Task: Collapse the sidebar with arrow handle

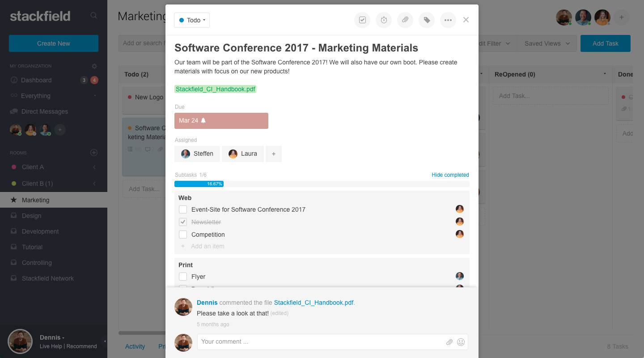Action: [x=105, y=341]
